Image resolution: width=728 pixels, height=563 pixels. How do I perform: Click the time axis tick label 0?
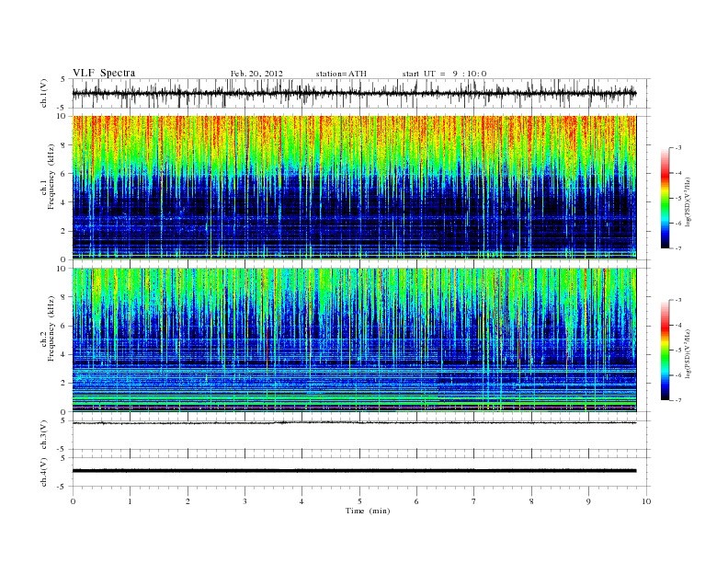(x=73, y=501)
